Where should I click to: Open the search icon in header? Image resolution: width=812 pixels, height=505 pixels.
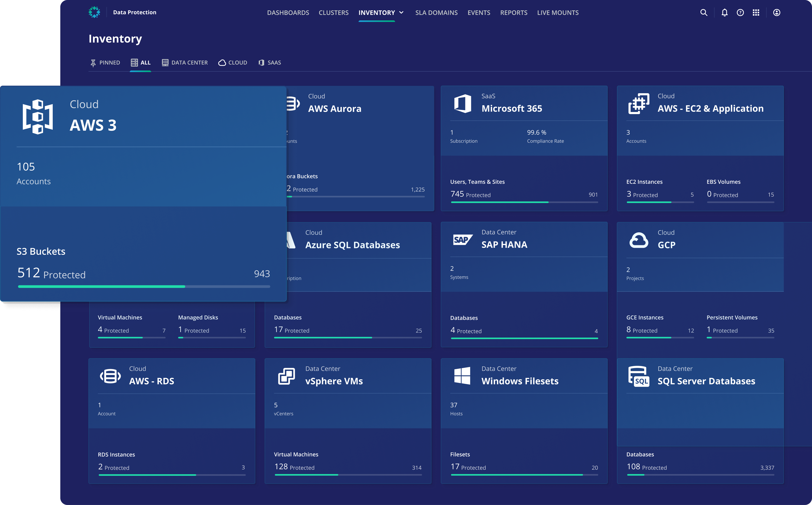[704, 13]
